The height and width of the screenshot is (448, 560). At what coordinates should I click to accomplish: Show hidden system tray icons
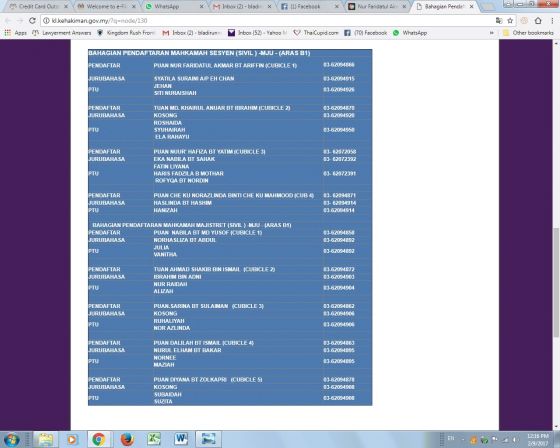click(463, 439)
